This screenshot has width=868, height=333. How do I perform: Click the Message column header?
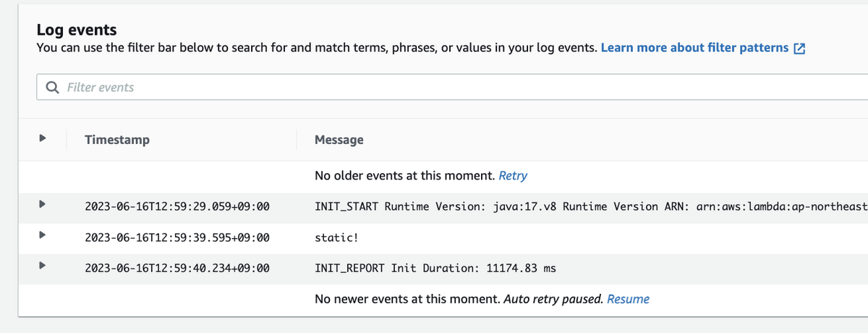339,140
